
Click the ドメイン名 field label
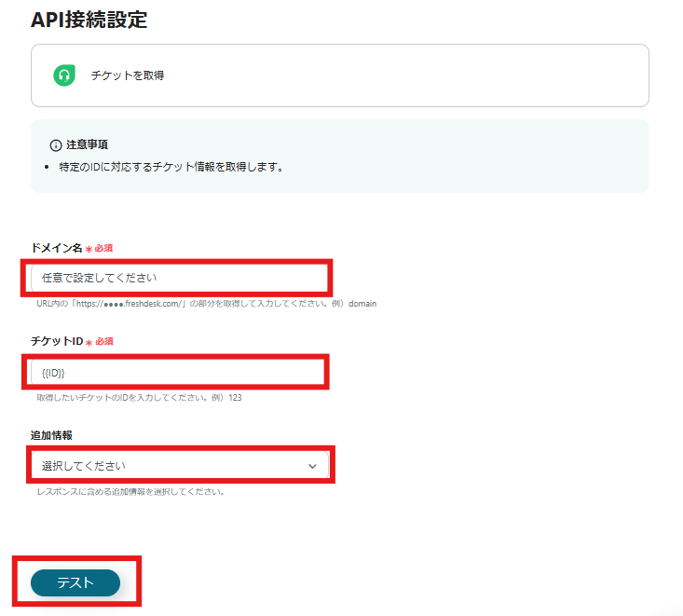pos(57,248)
